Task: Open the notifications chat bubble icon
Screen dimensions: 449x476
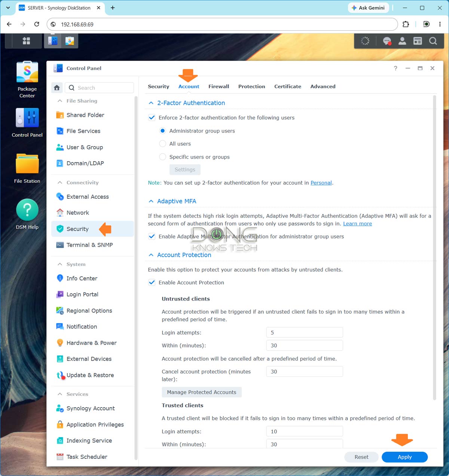Action: [387, 41]
